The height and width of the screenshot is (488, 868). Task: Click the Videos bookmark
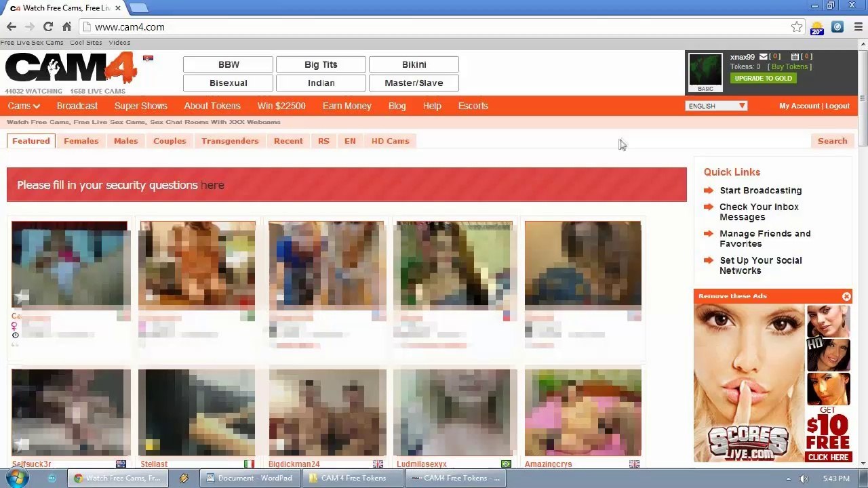click(x=119, y=43)
